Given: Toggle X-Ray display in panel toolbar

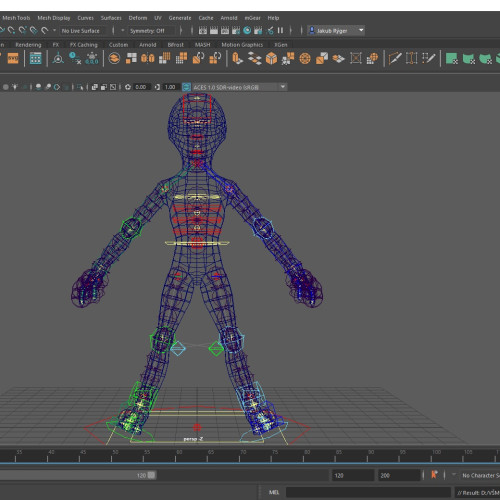Looking at the screenshot, I should (x=95, y=87).
